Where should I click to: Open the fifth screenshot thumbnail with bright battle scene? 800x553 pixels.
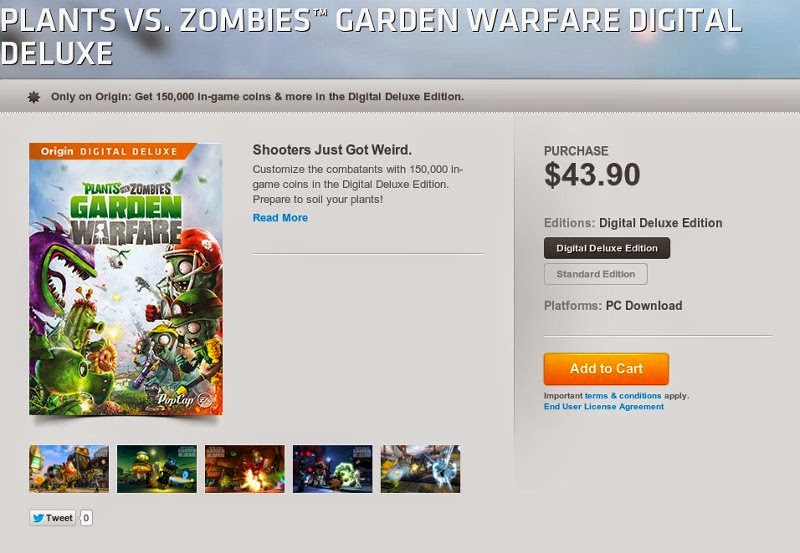click(420, 469)
